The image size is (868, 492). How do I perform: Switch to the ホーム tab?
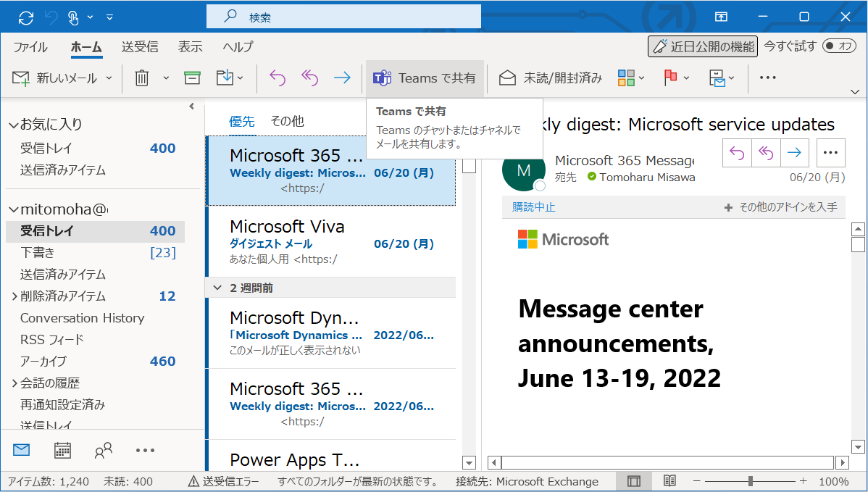tap(86, 47)
